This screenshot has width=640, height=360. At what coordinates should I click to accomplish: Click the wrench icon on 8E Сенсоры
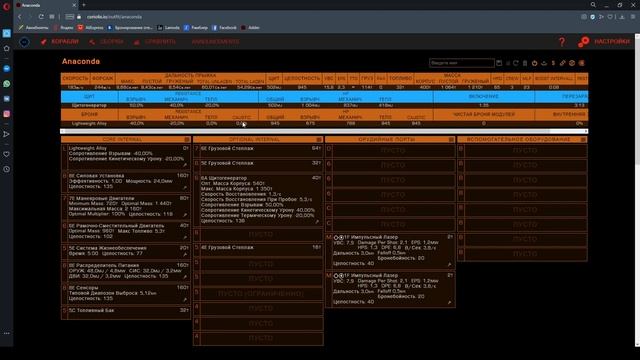[x=185, y=300]
